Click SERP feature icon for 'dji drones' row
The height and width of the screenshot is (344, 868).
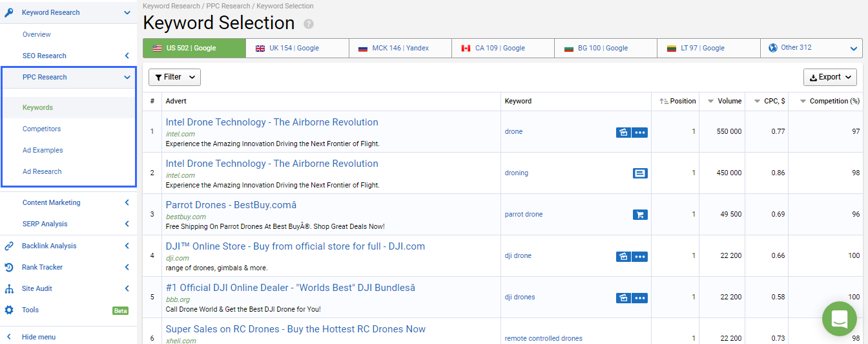[x=623, y=297]
